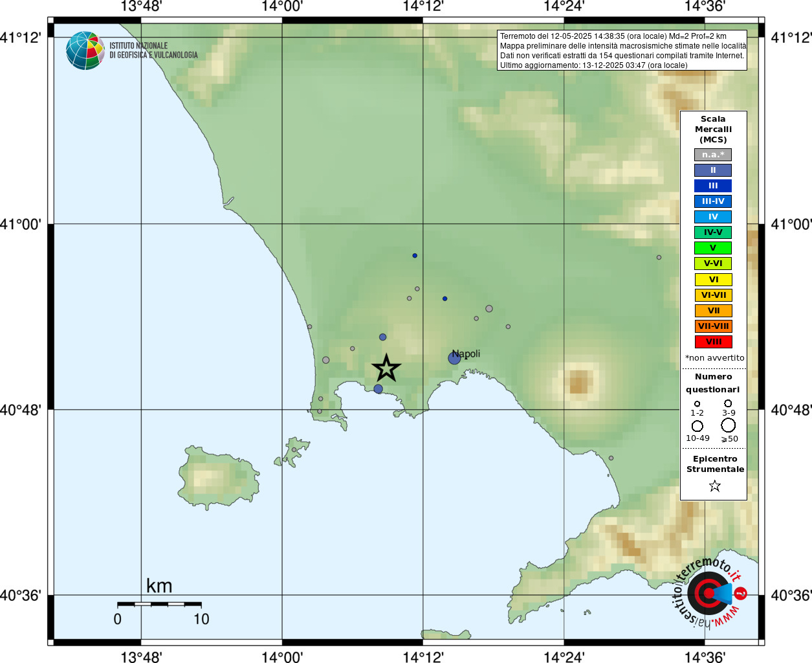Click the 'Numero questionari' legend heading
The width and height of the screenshot is (812, 663).
click(x=713, y=383)
